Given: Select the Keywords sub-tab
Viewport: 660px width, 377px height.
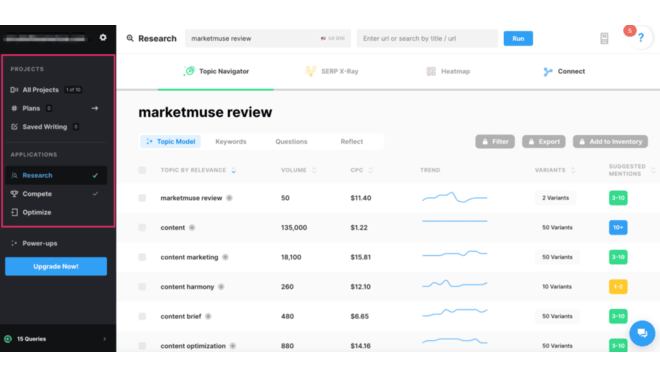Looking at the screenshot, I should 231,141.
